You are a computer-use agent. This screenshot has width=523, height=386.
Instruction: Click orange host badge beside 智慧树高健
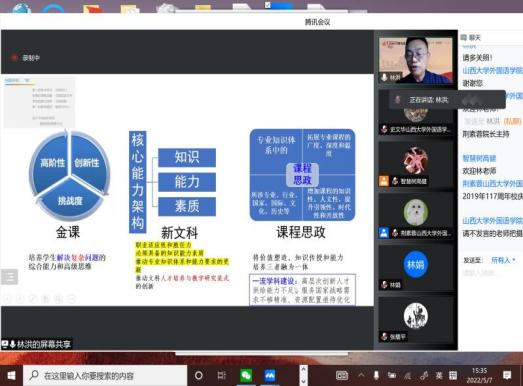point(384,181)
